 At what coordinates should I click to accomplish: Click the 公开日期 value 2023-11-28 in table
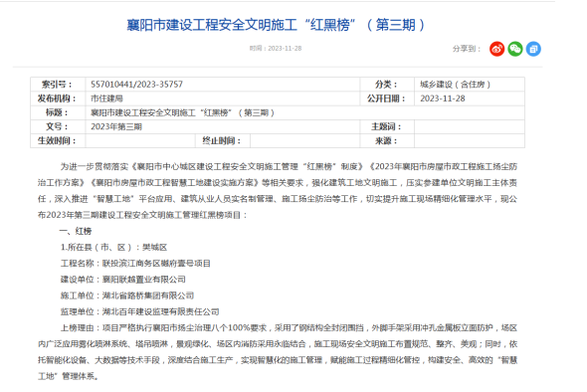(x=443, y=98)
